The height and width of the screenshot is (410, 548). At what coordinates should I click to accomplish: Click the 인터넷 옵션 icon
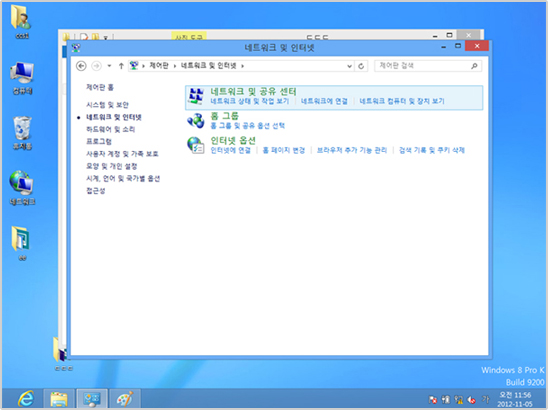pos(196,145)
